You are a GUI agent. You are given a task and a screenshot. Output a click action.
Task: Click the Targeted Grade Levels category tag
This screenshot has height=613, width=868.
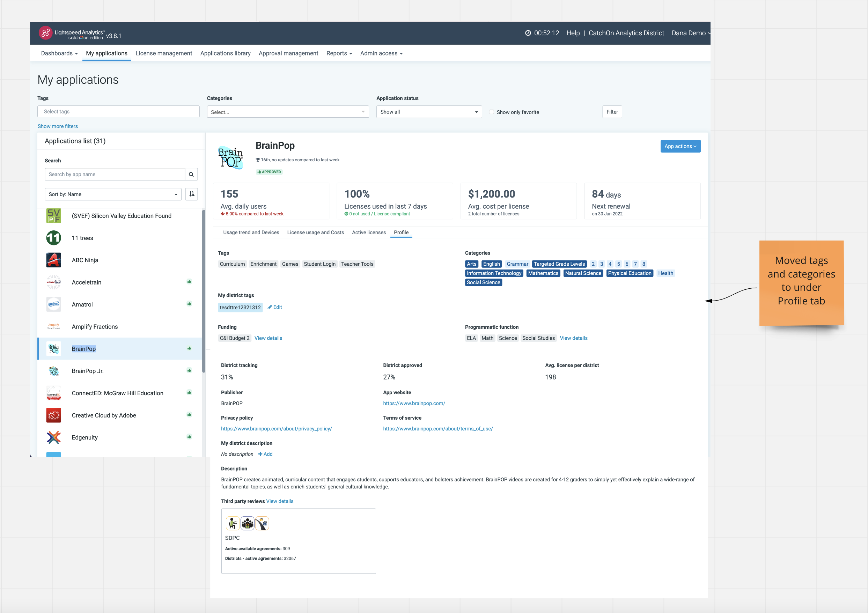tap(559, 264)
